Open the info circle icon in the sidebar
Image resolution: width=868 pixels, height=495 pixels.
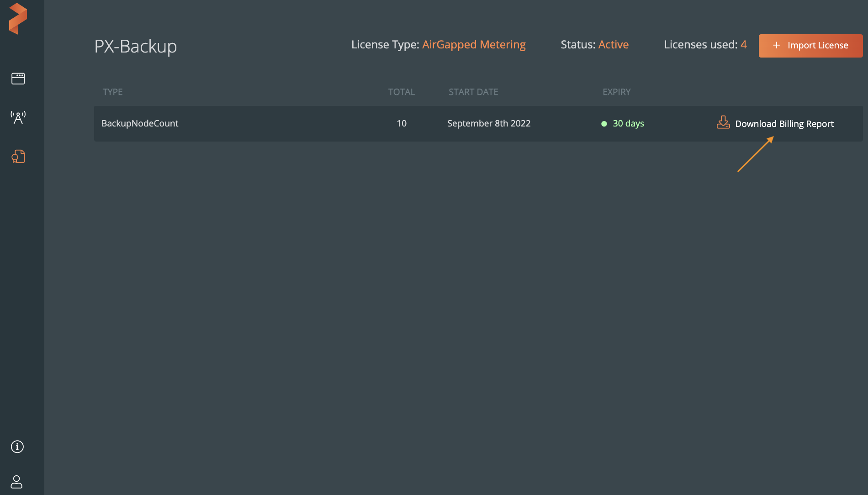pyautogui.click(x=17, y=447)
